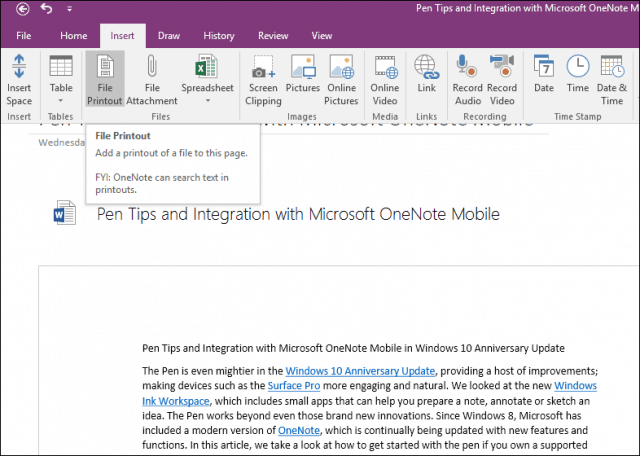Open the View tab
640x456 pixels.
(322, 36)
